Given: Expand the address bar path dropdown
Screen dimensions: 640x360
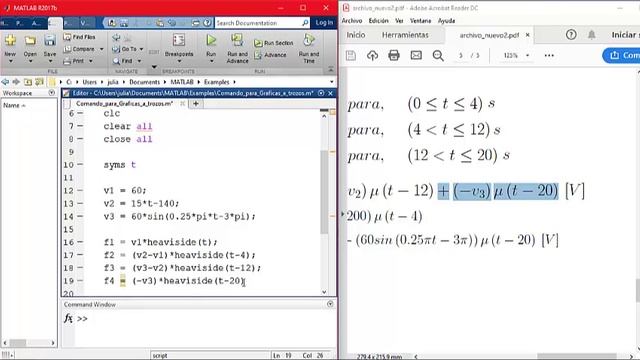Looking at the screenshot, I should (331, 82).
